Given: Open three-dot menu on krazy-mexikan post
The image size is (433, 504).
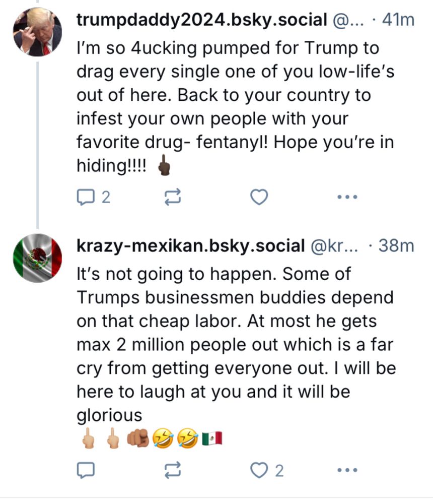Looking at the screenshot, I should (x=347, y=470).
